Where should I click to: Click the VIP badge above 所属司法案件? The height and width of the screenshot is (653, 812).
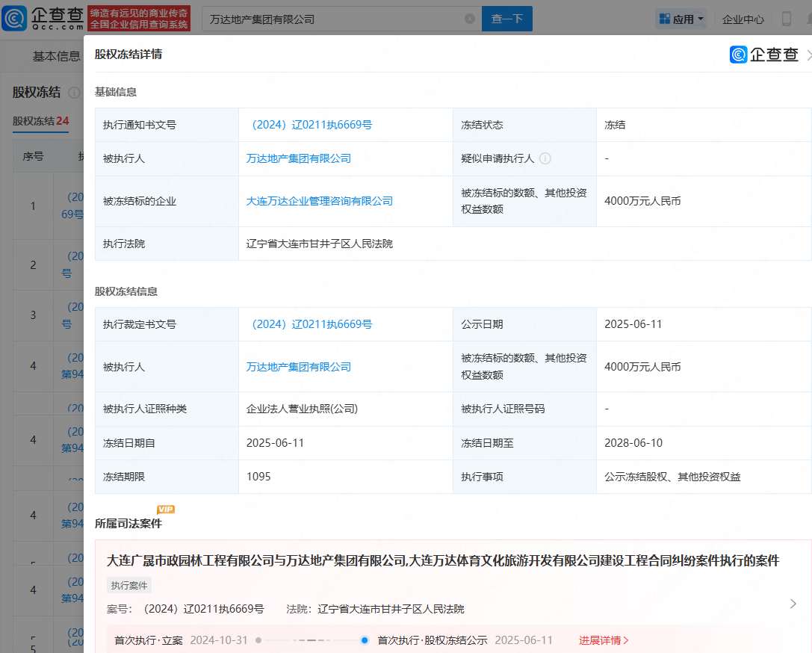coord(166,510)
